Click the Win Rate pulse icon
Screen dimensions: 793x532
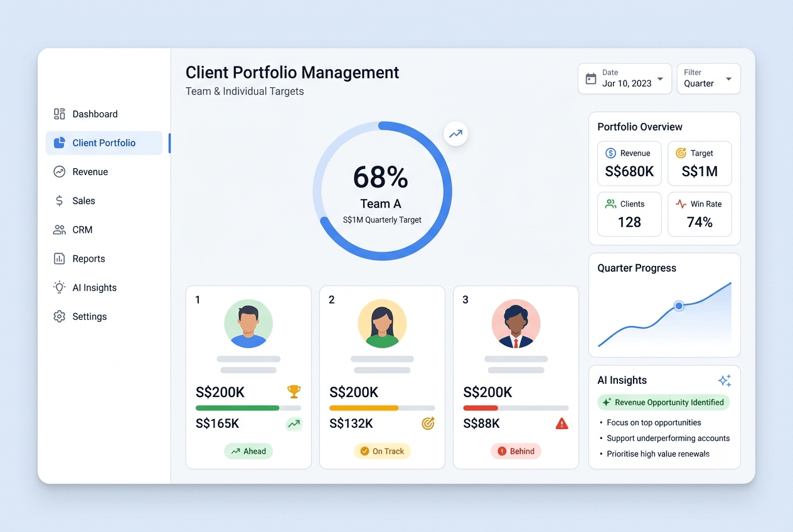point(681,204)
